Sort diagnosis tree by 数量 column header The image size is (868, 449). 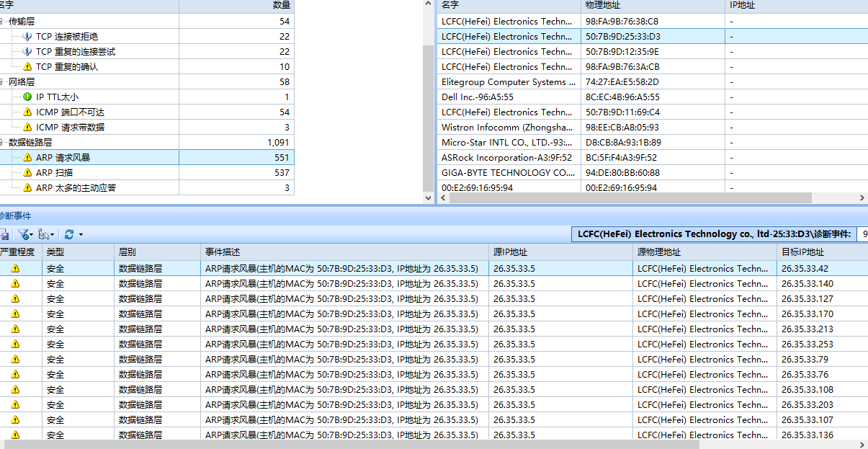[236, 6]
